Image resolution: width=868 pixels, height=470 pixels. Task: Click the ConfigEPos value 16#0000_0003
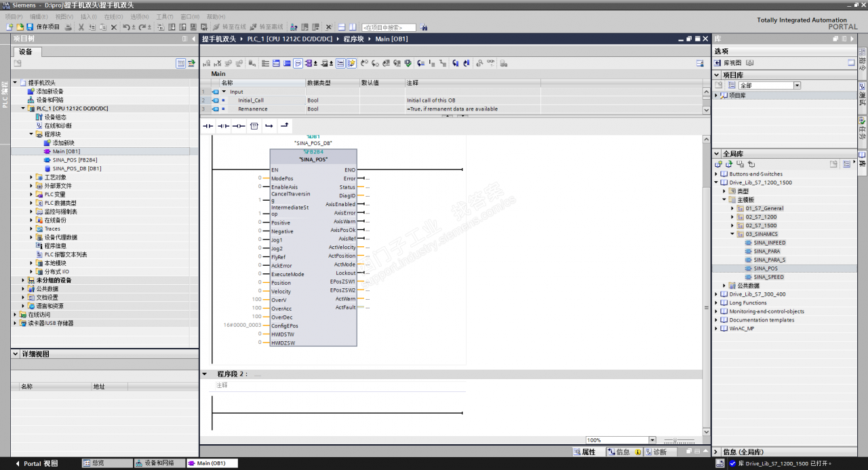(x=242, y=326)
